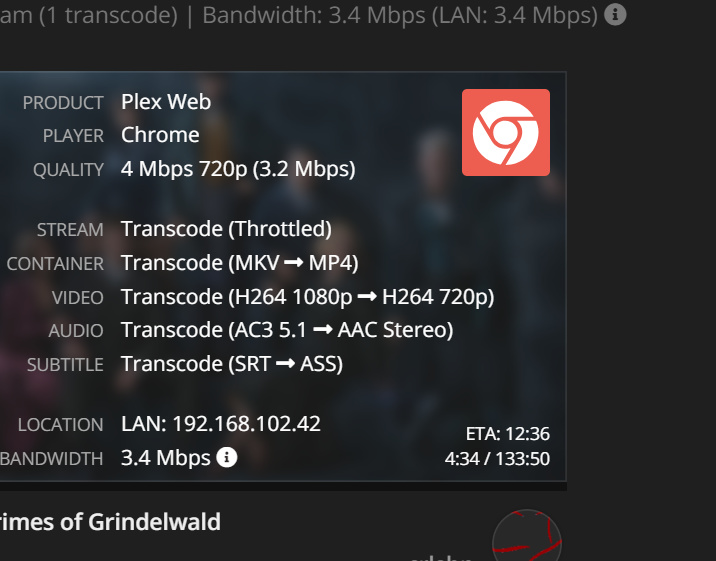This screenshot has width=716, height=561.
Task: Click the red Chrome player icon
Action: coord(506,132)
